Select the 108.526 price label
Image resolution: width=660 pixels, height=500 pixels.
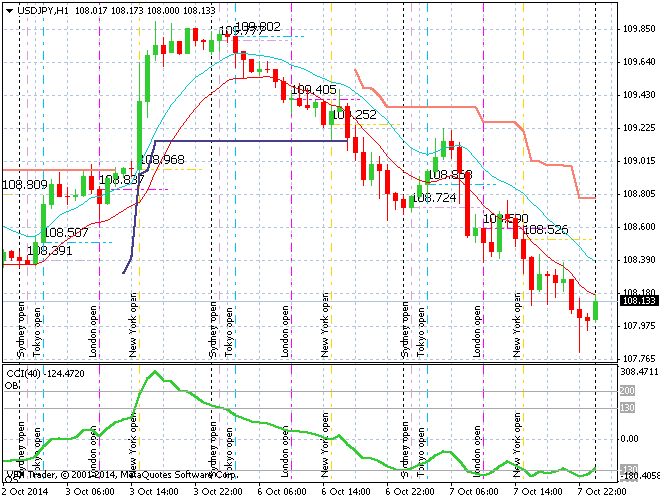point(546,230)
